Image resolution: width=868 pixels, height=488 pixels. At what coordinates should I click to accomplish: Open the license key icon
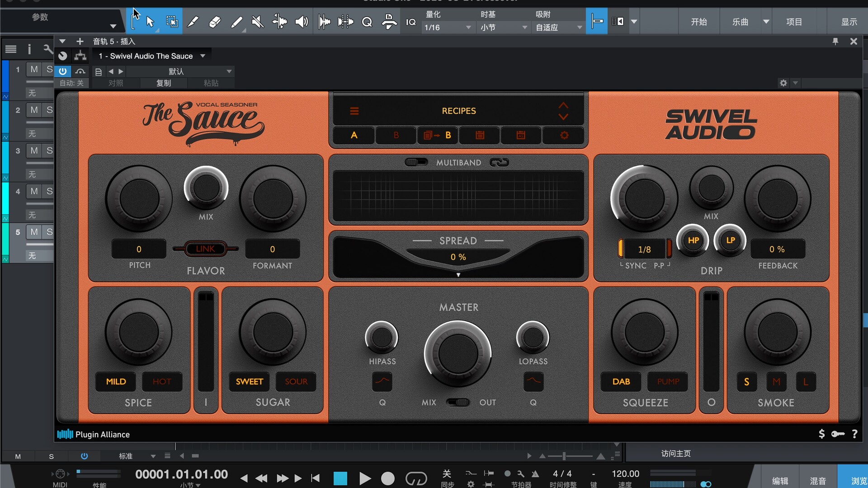pyautogui.click(x=838, y=434)
